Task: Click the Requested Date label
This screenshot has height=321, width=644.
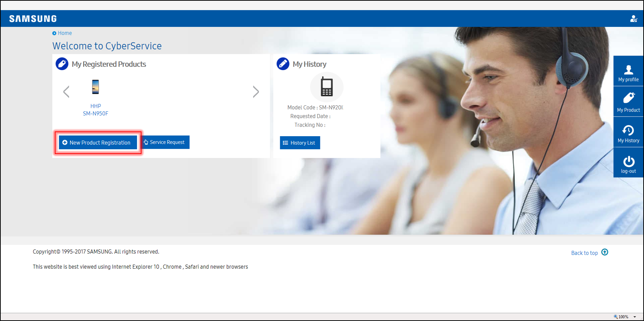Action: tap(310, 116)
